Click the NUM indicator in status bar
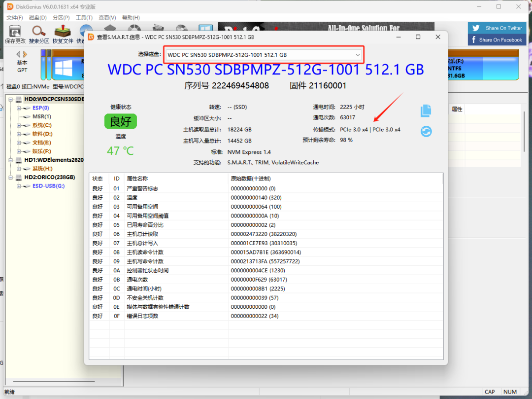 point(510,392)
